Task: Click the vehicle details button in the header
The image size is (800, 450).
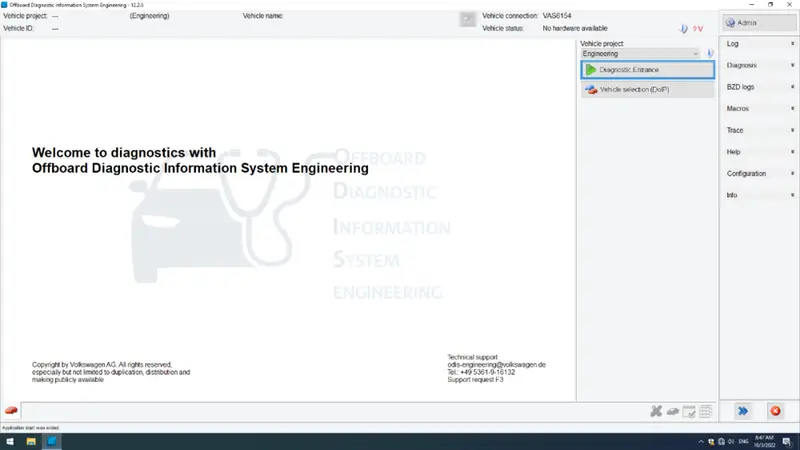Action: click(467, 19)
